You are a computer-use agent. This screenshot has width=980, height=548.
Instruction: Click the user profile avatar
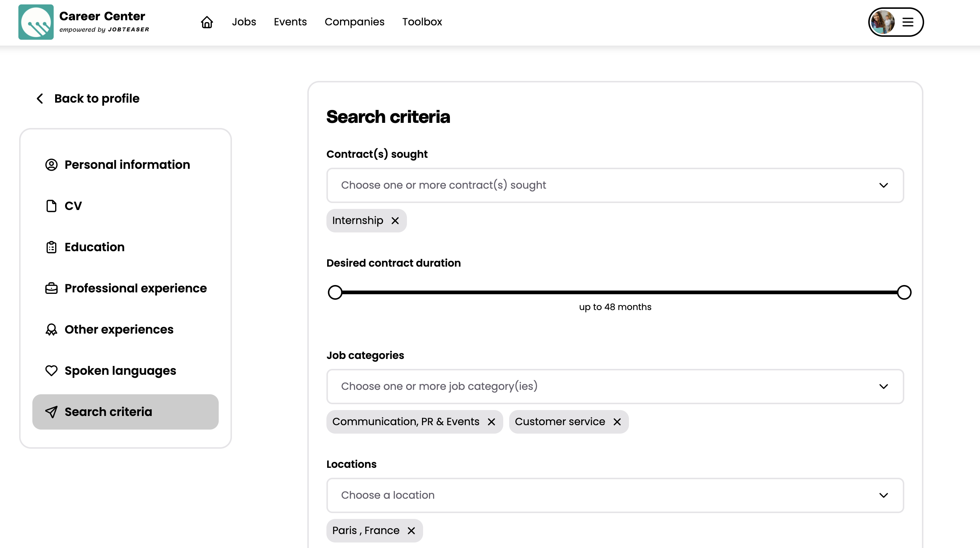click(x=883, y=22)
